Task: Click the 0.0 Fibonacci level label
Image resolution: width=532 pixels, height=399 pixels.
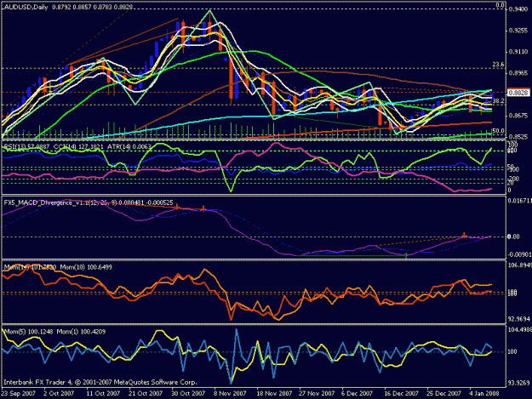Action: tap(501, 5)
